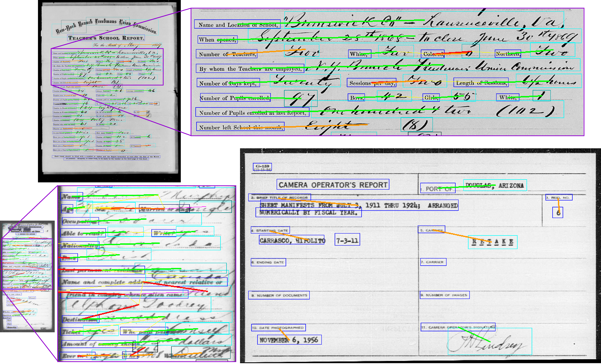The width and height of the screenshot is (601, 364).
Task: Click the ENDING DATE field label
Action: 268,262
